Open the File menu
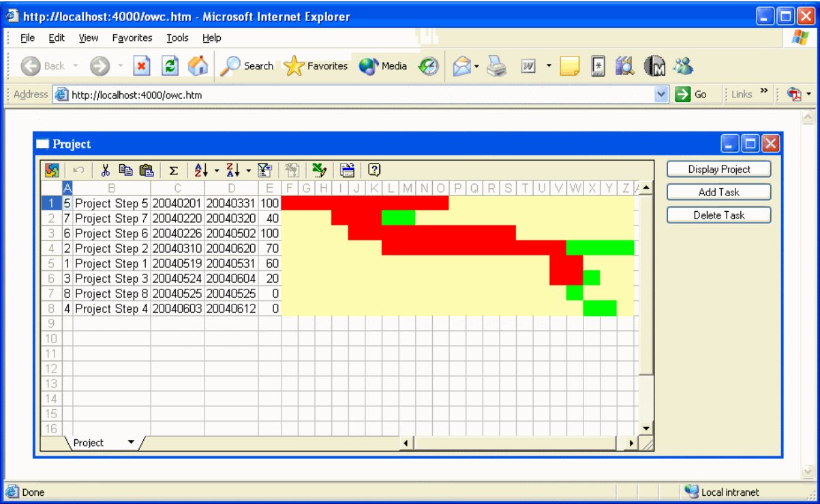 tap(27, 38)
